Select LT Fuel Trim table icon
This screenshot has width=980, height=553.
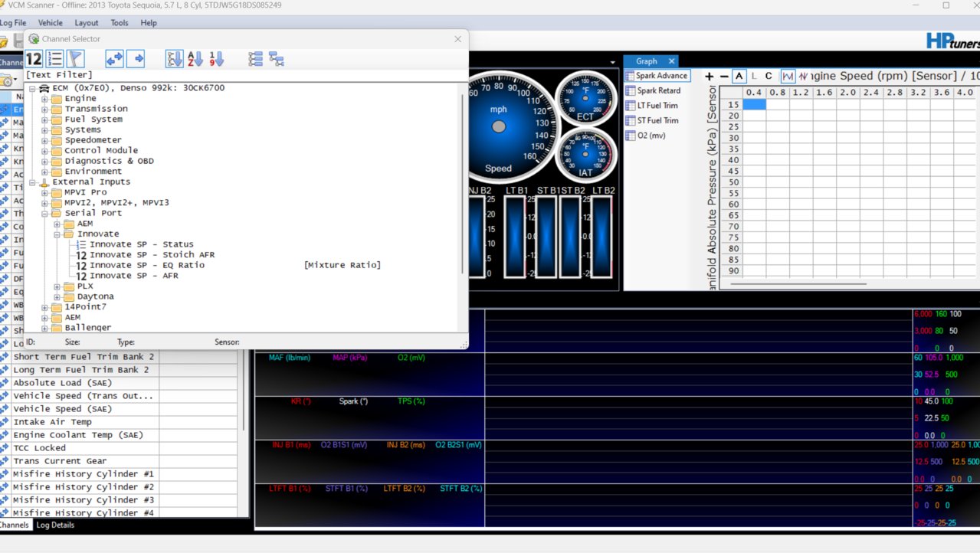tap(630, 106)
